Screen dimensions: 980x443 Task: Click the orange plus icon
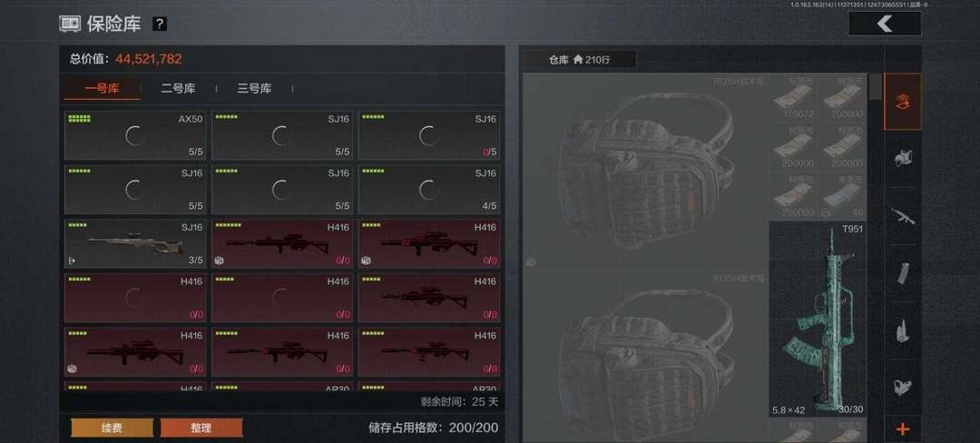click(x=902, y=428)
